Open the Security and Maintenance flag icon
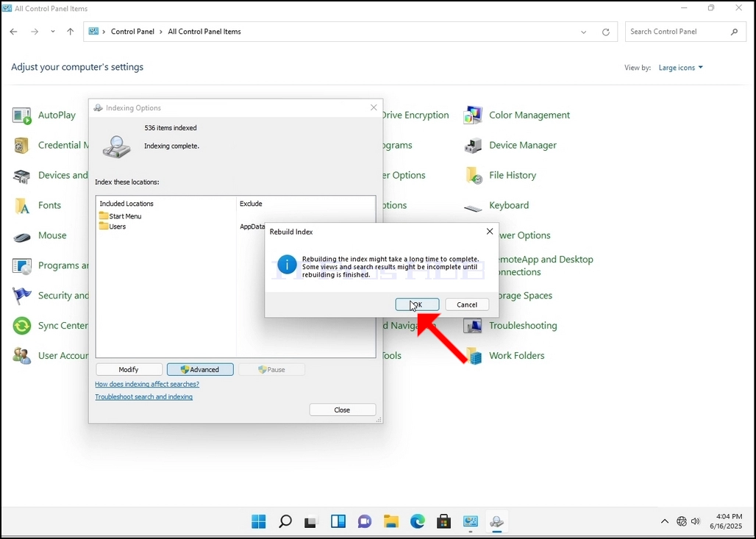This screenshot has height=539, width=756. [22, 296]
